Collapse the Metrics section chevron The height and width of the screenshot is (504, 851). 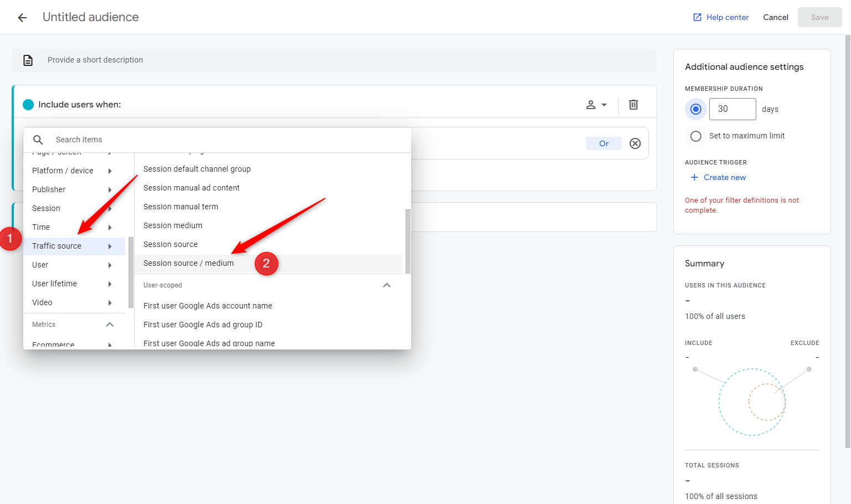click(110, 325)
